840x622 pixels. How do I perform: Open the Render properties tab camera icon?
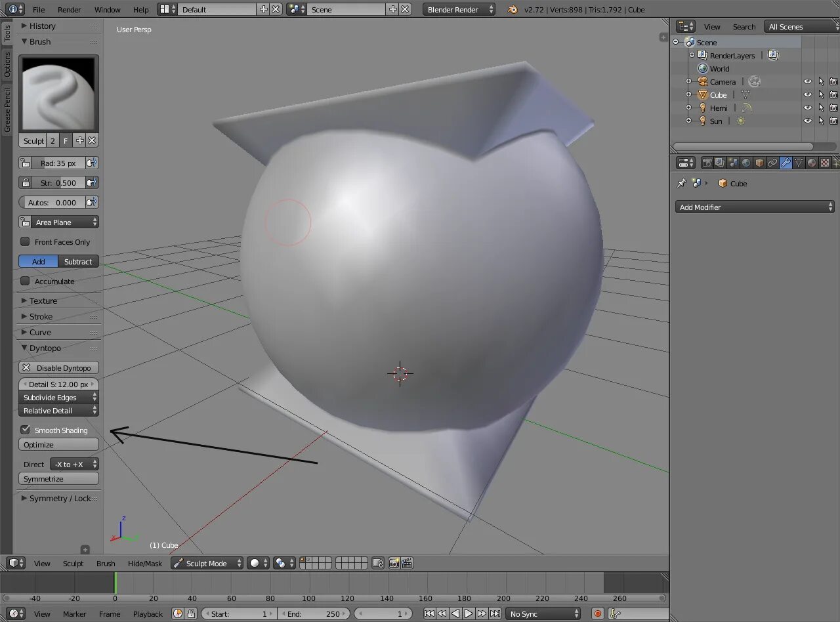[x=707, y=163]
